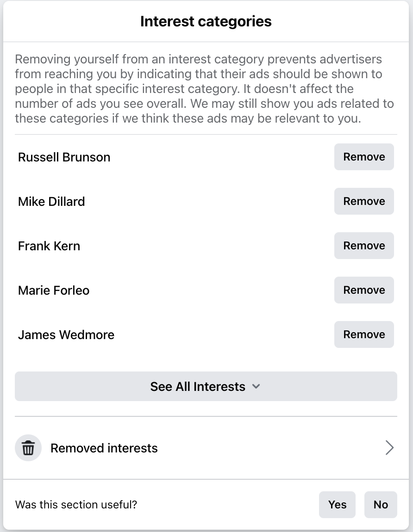The height and width of the screenshot is (532, 413).
Task: Remove the Mike Dillard interest
Action: 364,201
